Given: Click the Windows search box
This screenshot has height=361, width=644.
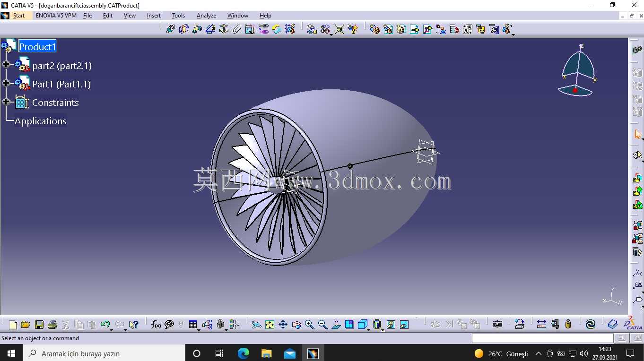Looking at the screenshot, I should pyautogui.click(x=104, y=353).
